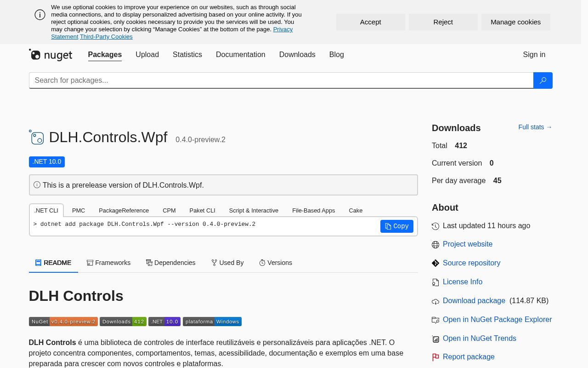
Task: Select the Script & Interactive tab
Action: coord(254,210)
